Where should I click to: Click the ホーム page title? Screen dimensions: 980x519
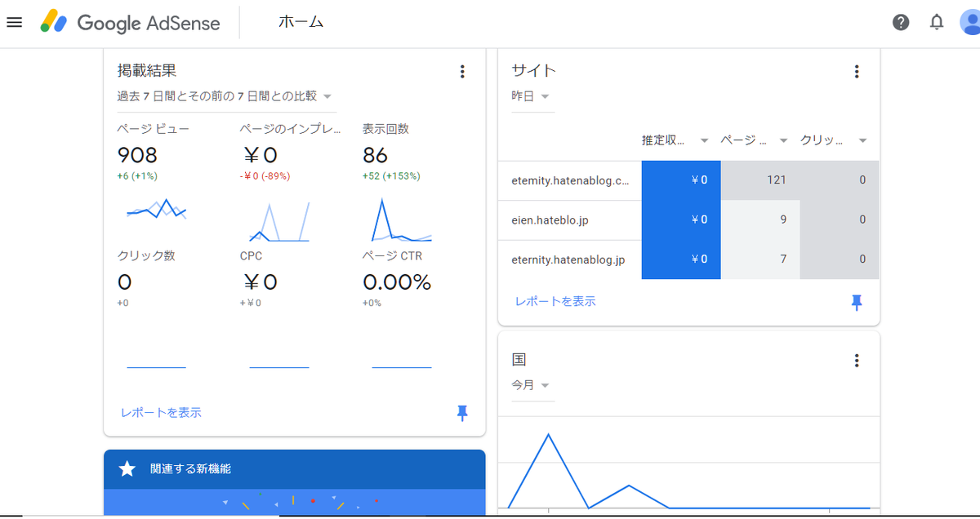301,22
